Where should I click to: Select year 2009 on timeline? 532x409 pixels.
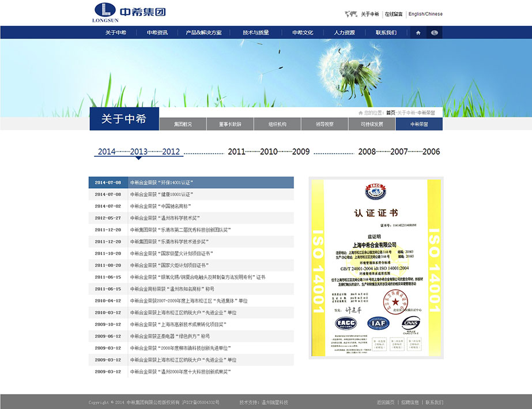(x=301, y=152)
